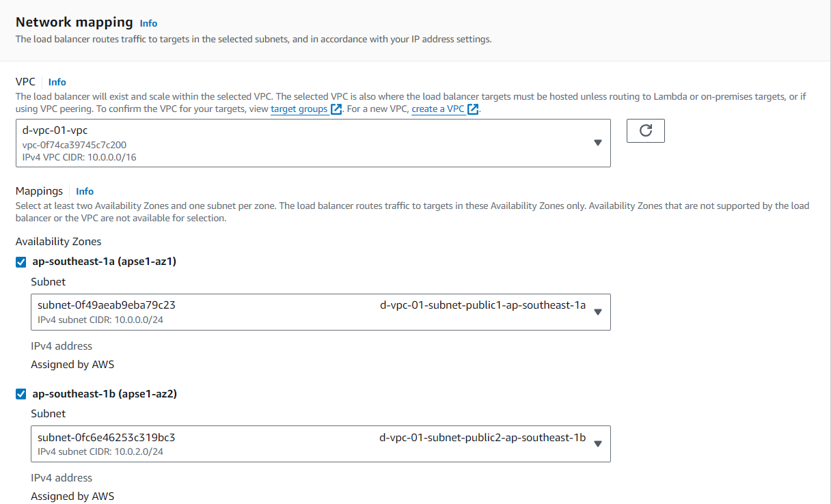Viewport: 831px width, 504px height.
Task: Click the arrow on the ap-southeast-1b subnet selector
Action: [x=597, y=444]
